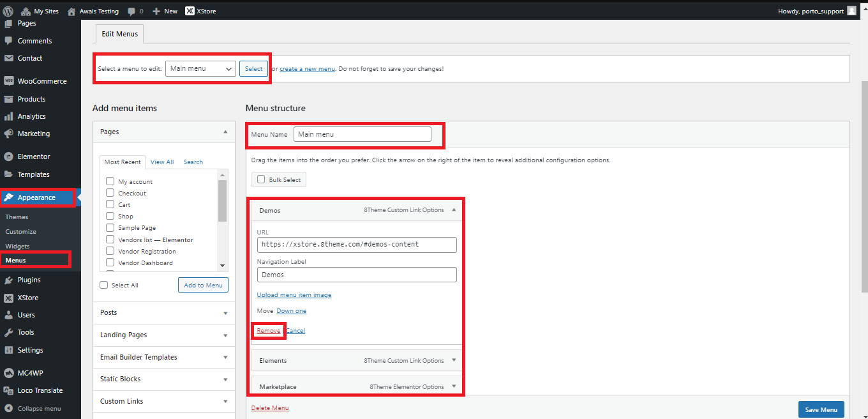The width and height of the screenshot is (868, 419).
Task: Click the create a new menu link
Action: click(x=307, y=69)
